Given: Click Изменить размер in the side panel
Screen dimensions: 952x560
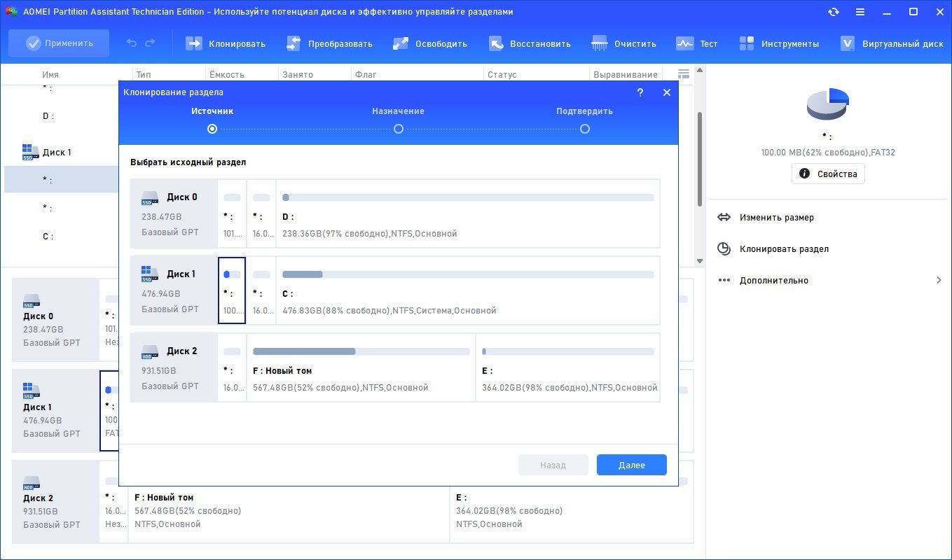Looking at the screenshot, I should tap(776, 218).
